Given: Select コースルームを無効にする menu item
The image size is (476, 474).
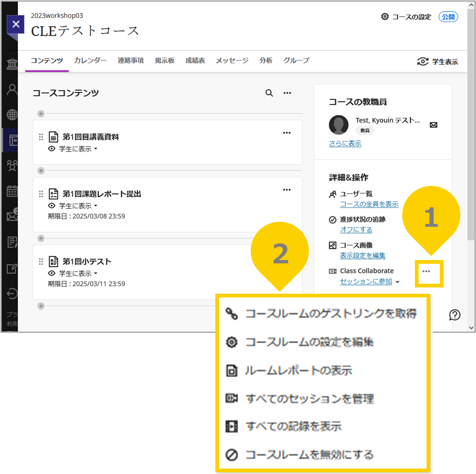Looking at the screenshot, I should [300, 455].
